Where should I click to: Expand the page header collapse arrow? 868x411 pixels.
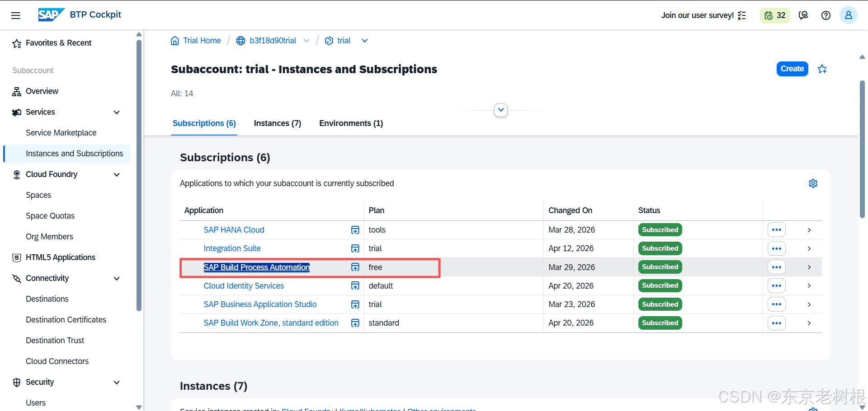point(501,110)
